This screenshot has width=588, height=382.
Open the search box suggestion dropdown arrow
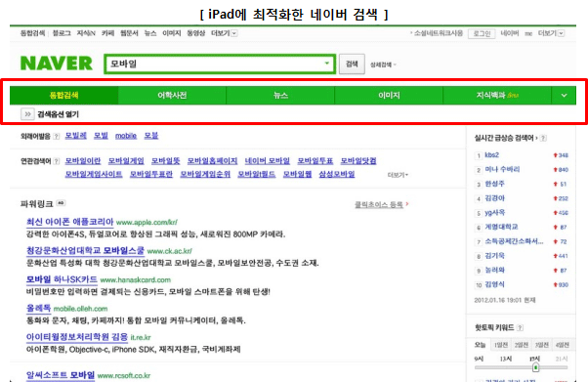327,64
